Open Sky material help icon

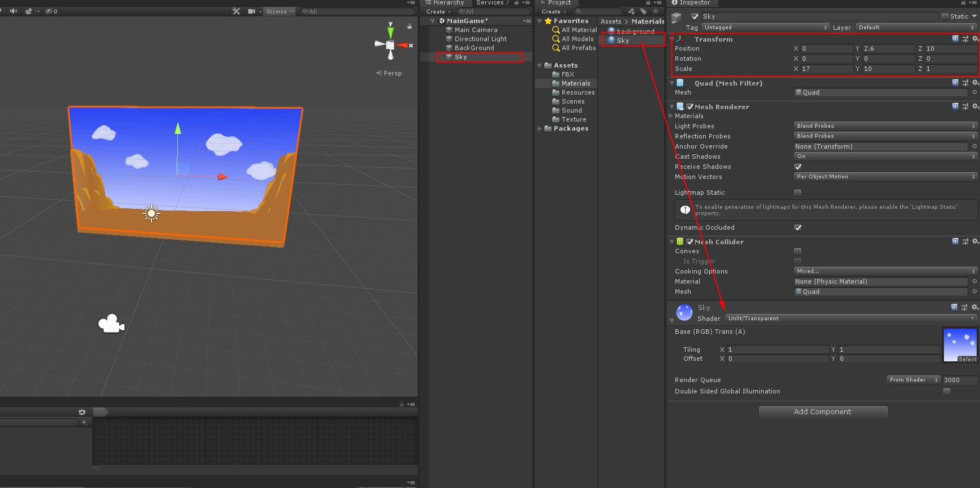pos(954,307)
